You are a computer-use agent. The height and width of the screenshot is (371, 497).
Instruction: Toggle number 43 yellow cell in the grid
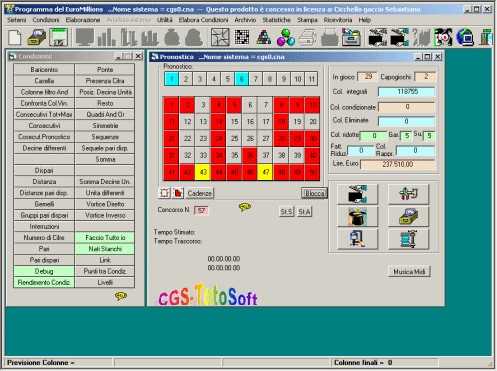tap(203, 172)
